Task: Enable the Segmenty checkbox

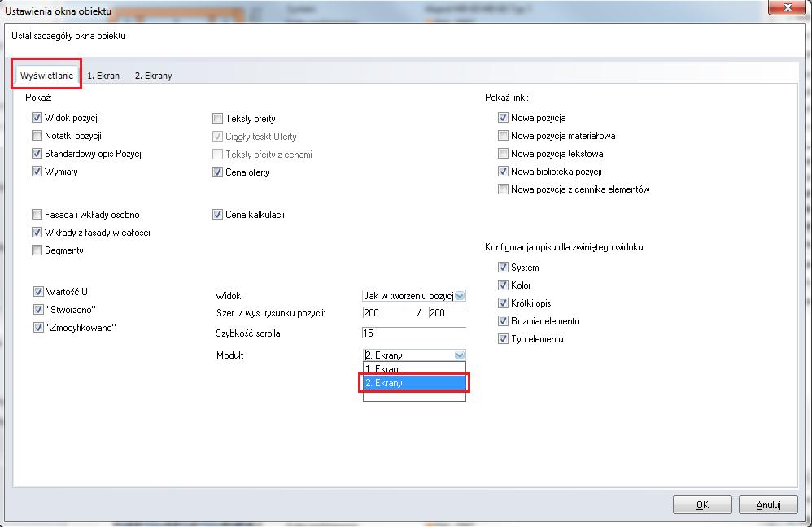Action: (x=37, y=250)
